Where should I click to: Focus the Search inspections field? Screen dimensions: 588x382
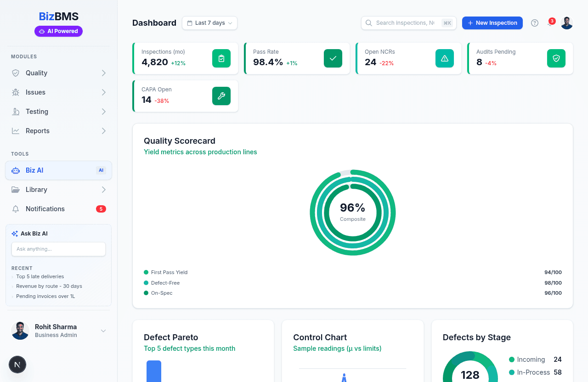(x=405, y=23)
